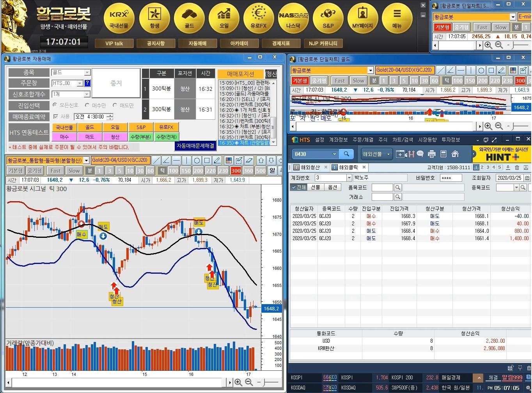The image size is (532, 393).
Task: Open the 유로FX round icon
Action: [259, 18]
